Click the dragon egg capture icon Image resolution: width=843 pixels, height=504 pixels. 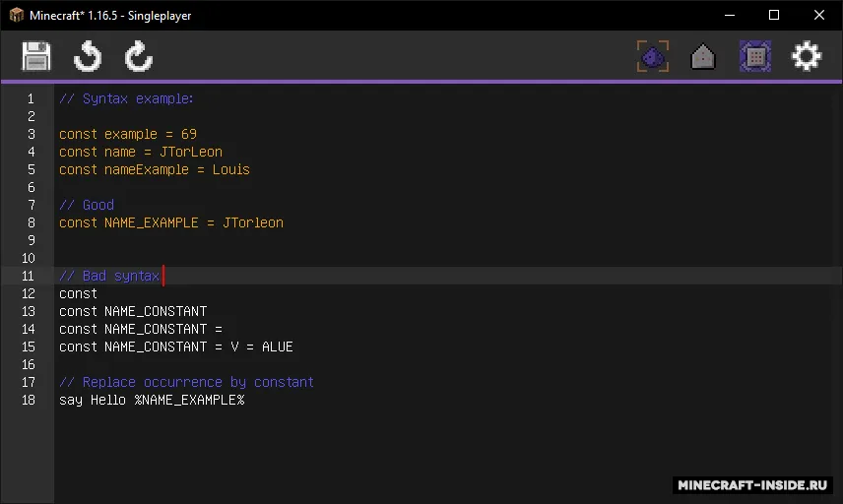click(x=653, y=56)
